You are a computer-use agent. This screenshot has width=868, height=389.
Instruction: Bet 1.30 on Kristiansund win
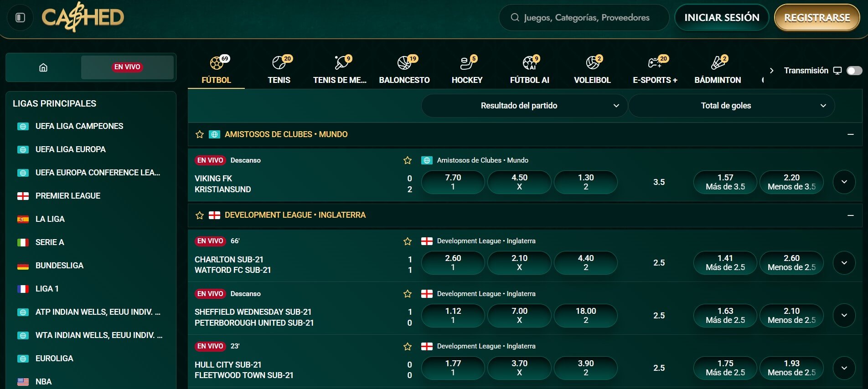(x=586, y=182)
